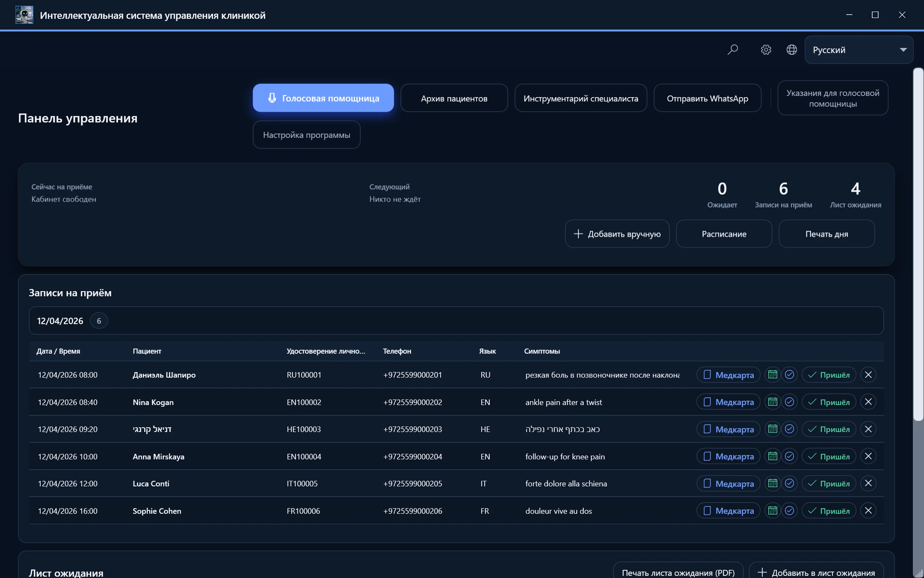Open Инструментарий специалиста
This screenshot has height=578, width=924.
[x=581, y=98]
